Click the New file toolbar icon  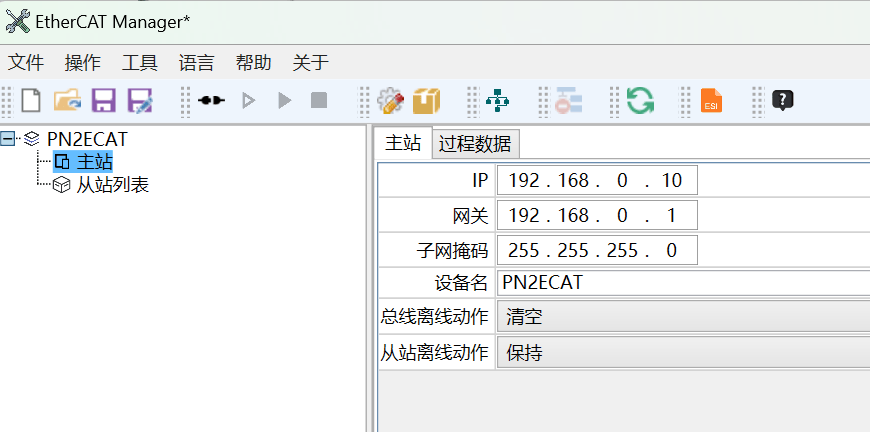[31, 101]
